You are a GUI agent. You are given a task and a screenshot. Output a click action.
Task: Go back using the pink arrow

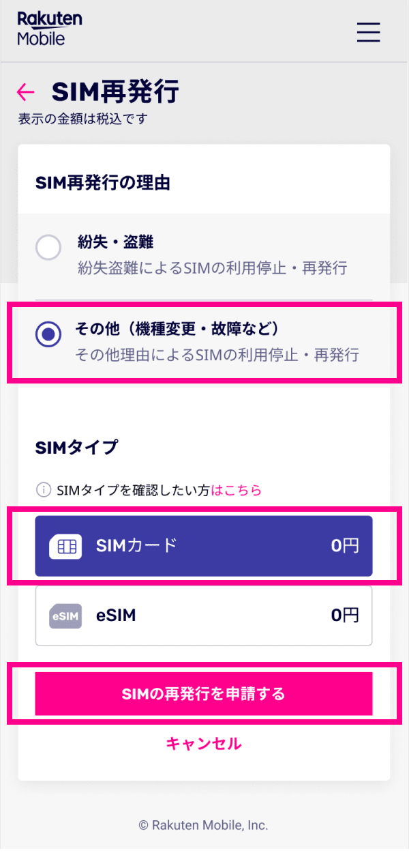click(x=26, y=91)
